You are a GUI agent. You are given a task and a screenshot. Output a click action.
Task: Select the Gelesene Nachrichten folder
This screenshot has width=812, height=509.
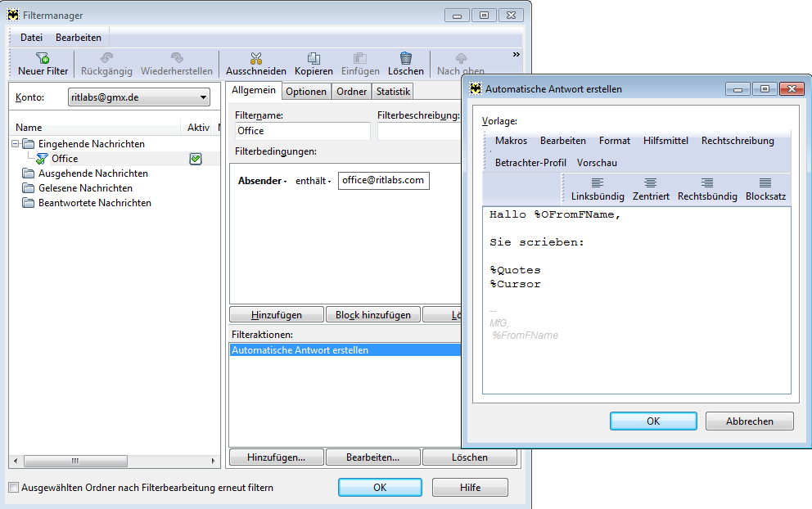85,188
